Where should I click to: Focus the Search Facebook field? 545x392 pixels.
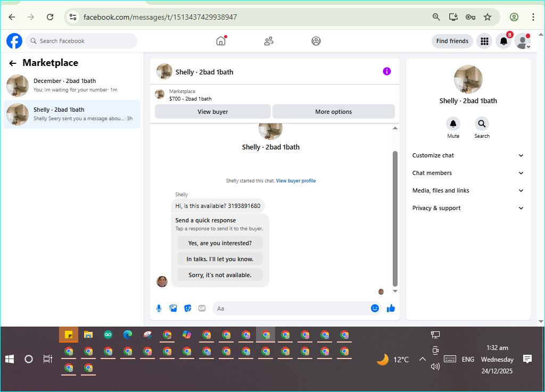tap(81, 41)
